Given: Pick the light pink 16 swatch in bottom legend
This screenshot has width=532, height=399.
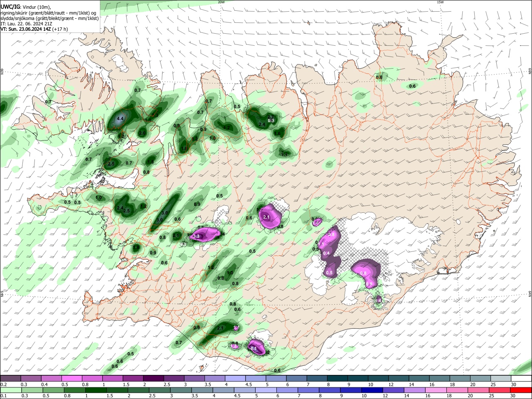Looking at the screenshot, I should click(x=436, y=390).
